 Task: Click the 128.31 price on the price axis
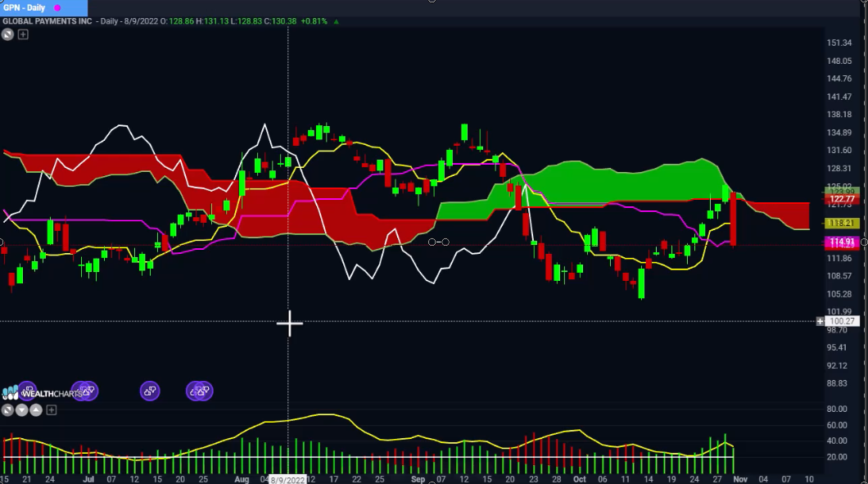(x=839, y=169)
